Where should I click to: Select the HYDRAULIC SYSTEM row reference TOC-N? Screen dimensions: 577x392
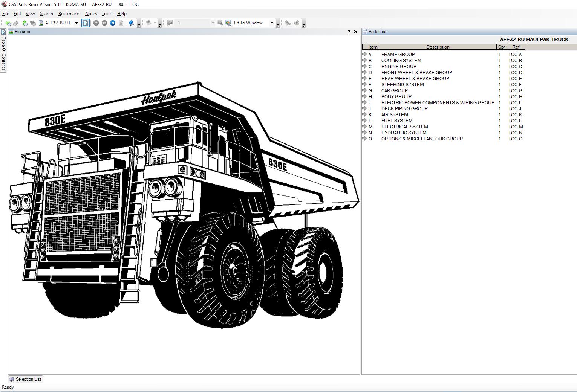515,133
